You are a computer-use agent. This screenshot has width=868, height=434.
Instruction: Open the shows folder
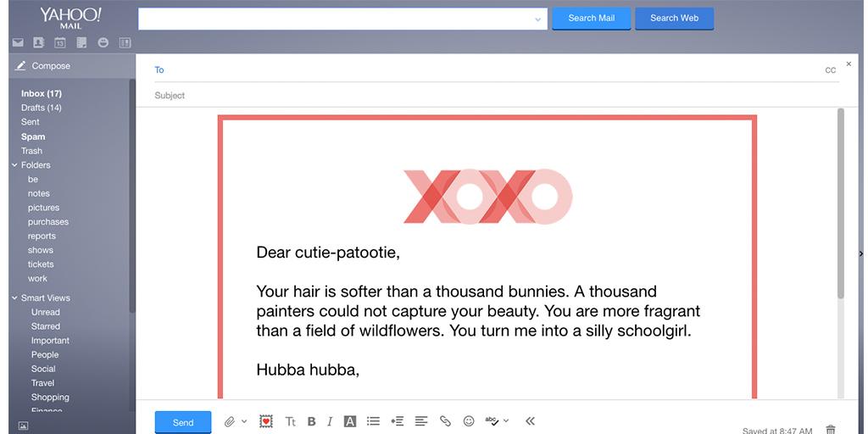[x=41, y=250]
